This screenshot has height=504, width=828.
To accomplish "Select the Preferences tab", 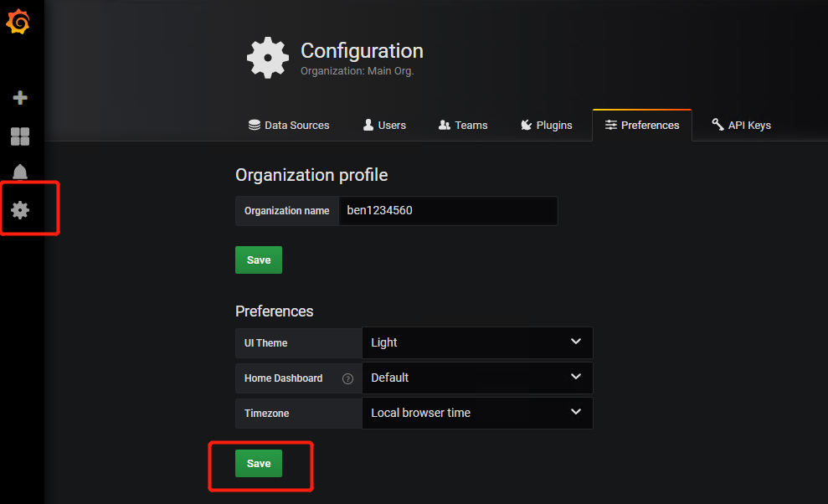I will pos(642,126).
